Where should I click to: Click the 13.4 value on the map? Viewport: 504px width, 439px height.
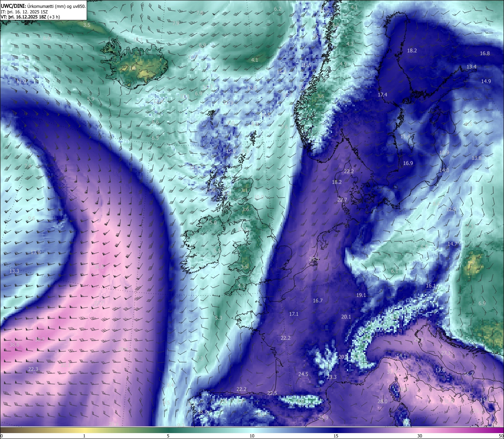(x=471, y=67)
